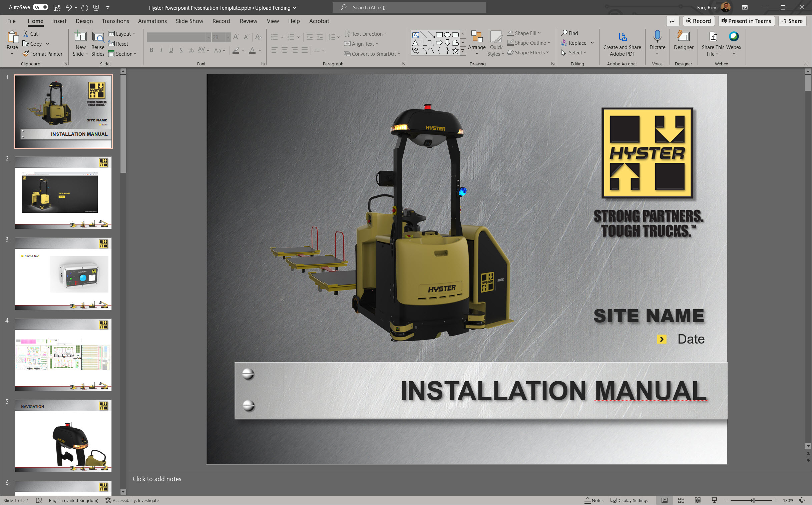Click the Find magnifier icon
Image resolution: width=812 pixels, height=505 pixels.
[564, 33]
